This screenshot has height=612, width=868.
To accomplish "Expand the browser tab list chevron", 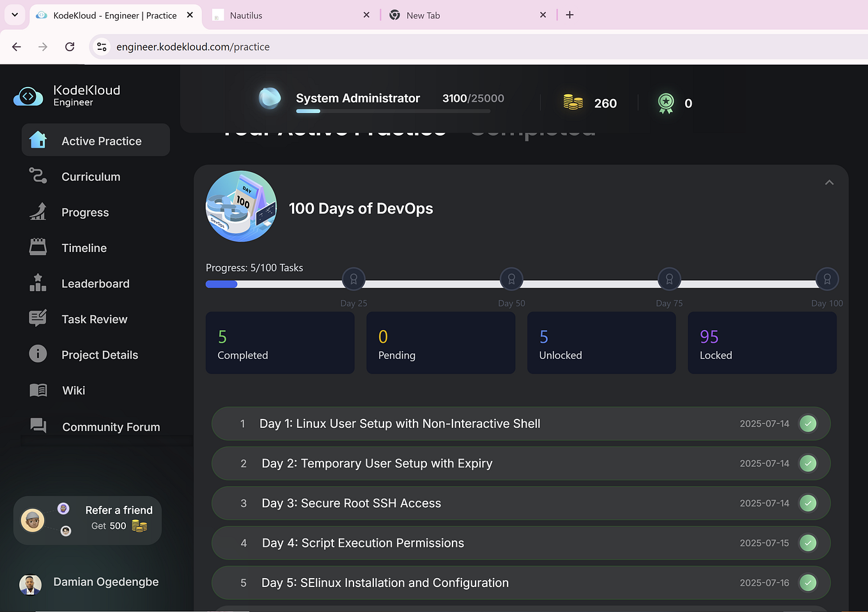I will click(x=14, y=15).
